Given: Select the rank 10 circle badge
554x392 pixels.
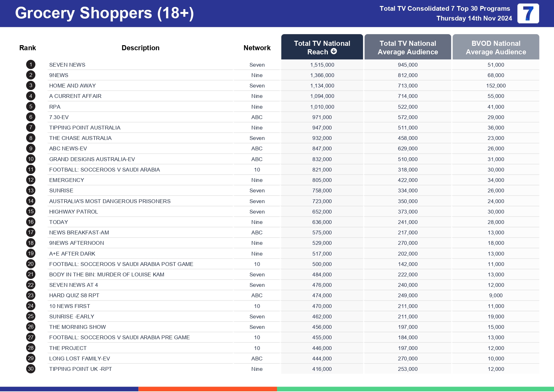Looking at the screenshot, I should coord(31,159).
